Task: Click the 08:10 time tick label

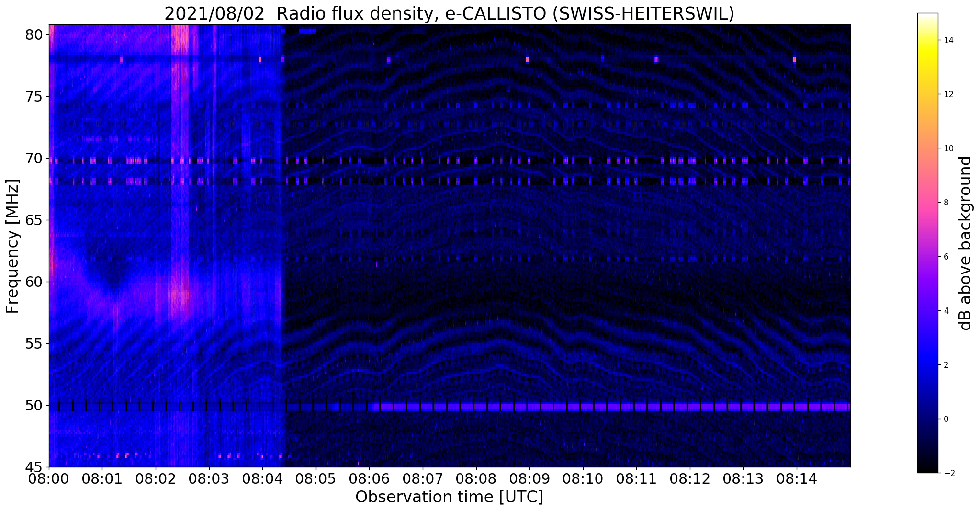Action: 583,478
